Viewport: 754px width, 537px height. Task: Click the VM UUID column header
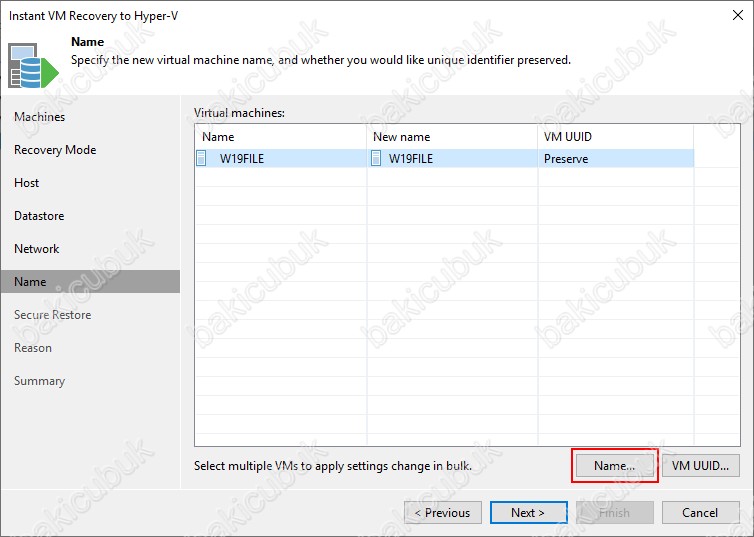pos(616,137)
